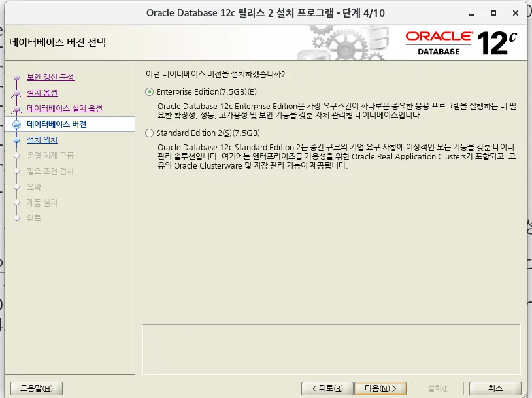This screenshot has width=532, height=398.
Task: Minimize the Oracle installer window
Action: point(471,14)
